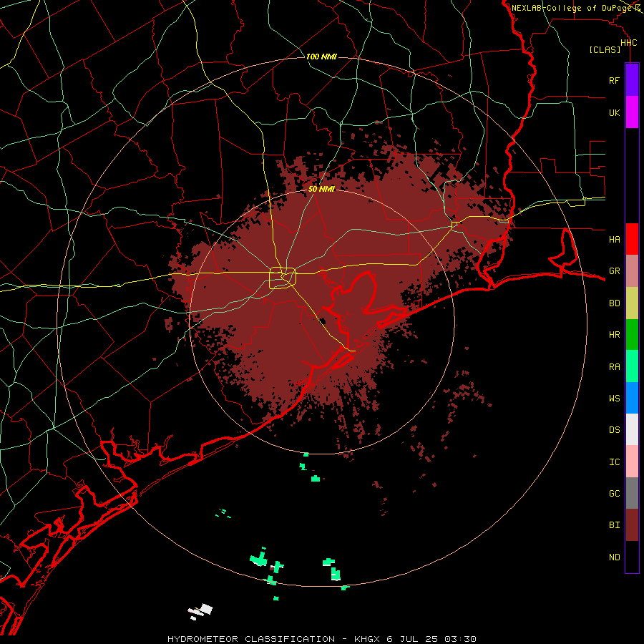Click the RA legend label
644x644 pixels.
point(614,366)
